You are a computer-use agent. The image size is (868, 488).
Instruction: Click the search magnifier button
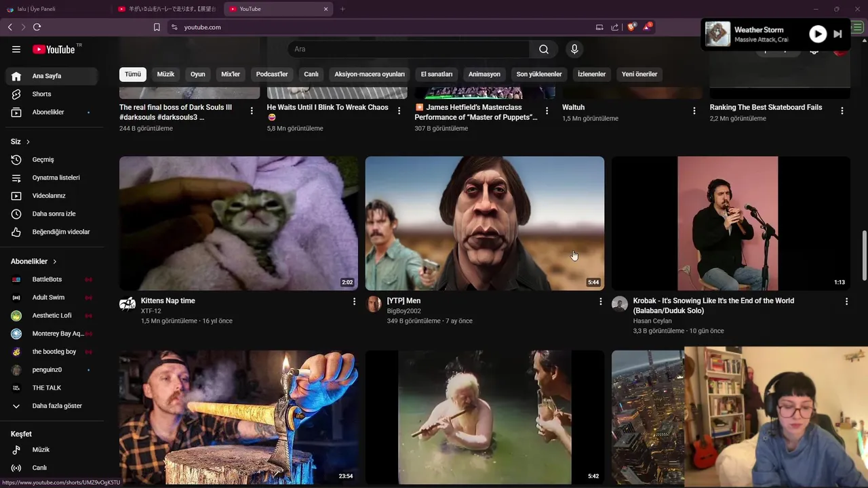pos(544,49)
